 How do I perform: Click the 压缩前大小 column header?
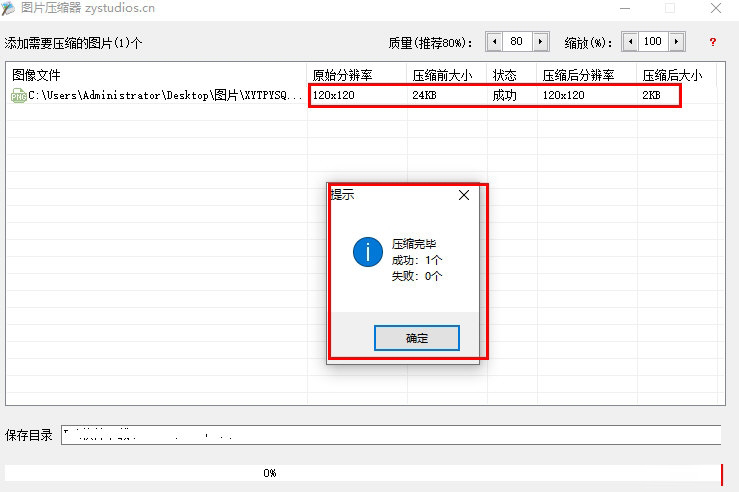pos(447,75)
